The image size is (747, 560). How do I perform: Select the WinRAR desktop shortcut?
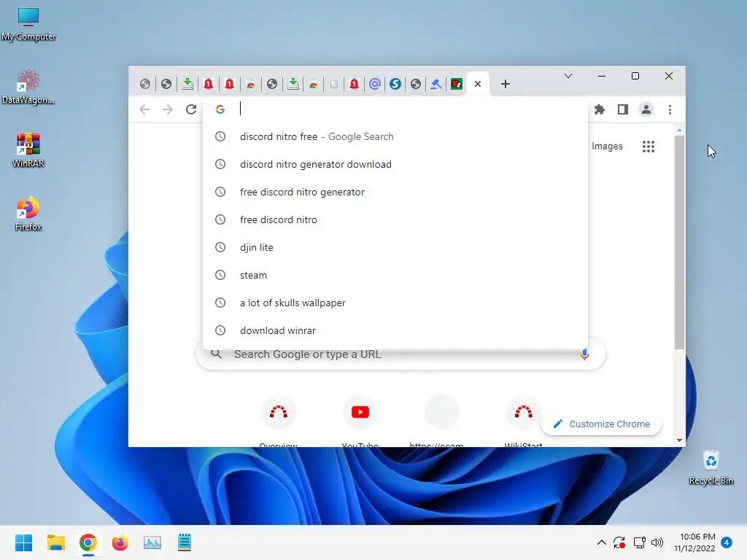pyautogui.click(x=28, y=150)
